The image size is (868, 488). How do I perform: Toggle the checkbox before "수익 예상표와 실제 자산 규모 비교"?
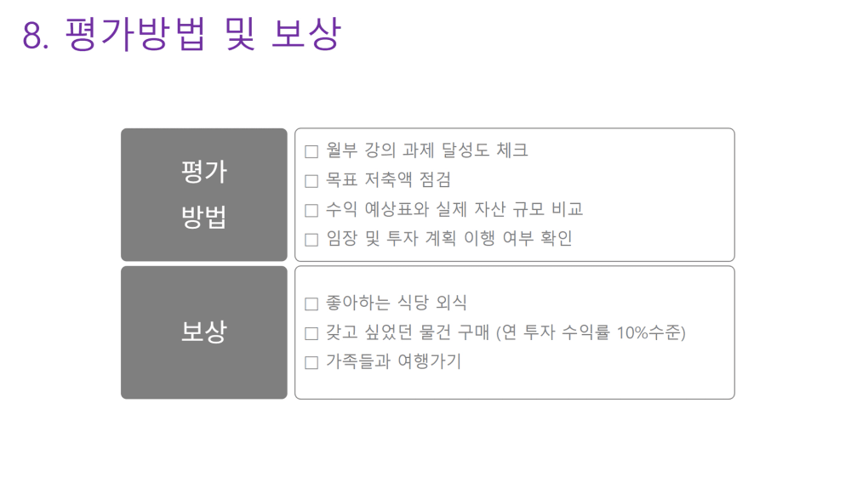pos(311,211)
